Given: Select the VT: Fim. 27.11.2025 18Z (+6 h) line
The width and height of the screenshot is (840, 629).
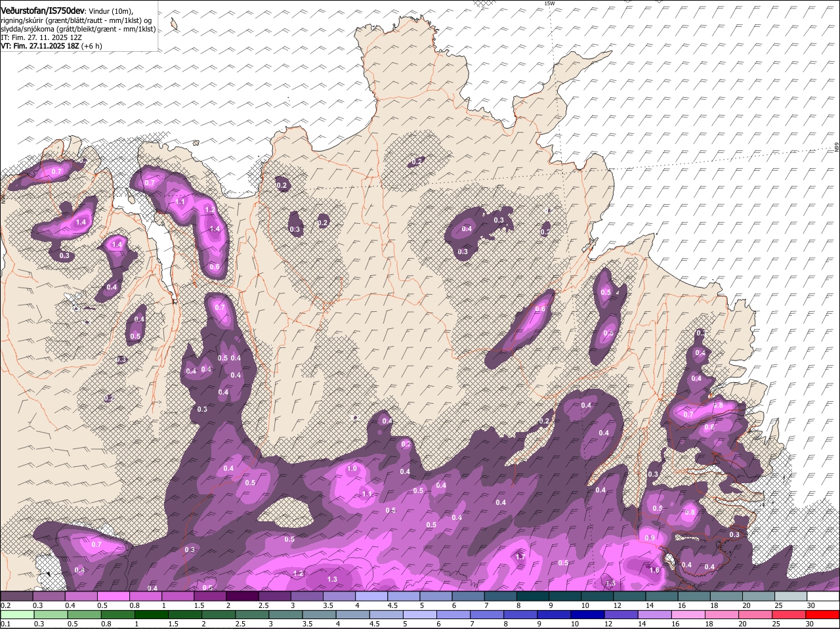Looking at the screenshot, I should [51, 46].
